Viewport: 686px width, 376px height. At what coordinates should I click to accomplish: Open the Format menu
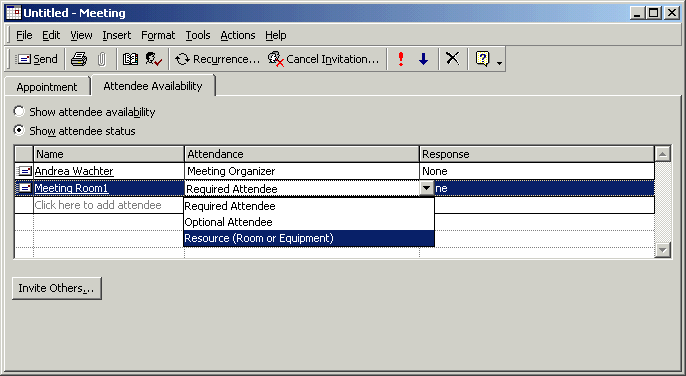point(158,35)
